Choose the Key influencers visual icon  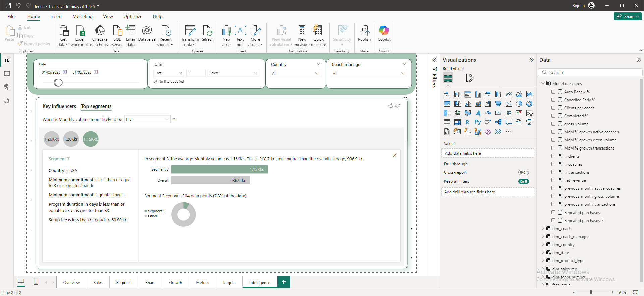point(488,122)
